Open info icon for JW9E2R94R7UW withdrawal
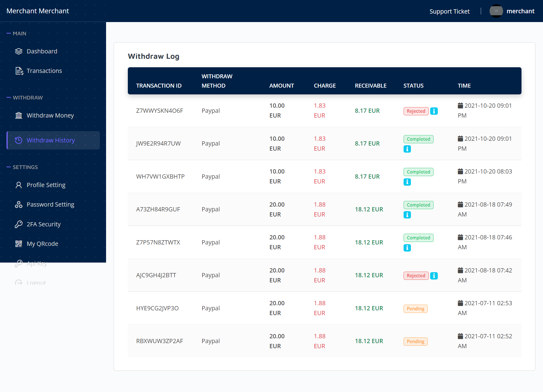 (x=407, y=149)
